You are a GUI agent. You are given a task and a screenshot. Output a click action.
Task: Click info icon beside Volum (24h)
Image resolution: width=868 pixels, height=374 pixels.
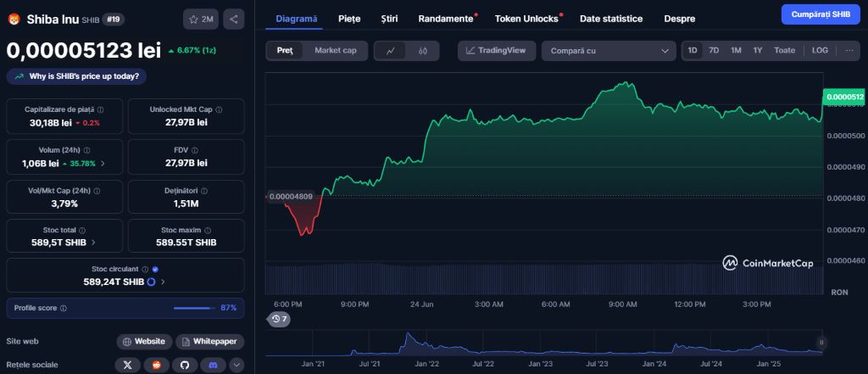coord(87,150)
